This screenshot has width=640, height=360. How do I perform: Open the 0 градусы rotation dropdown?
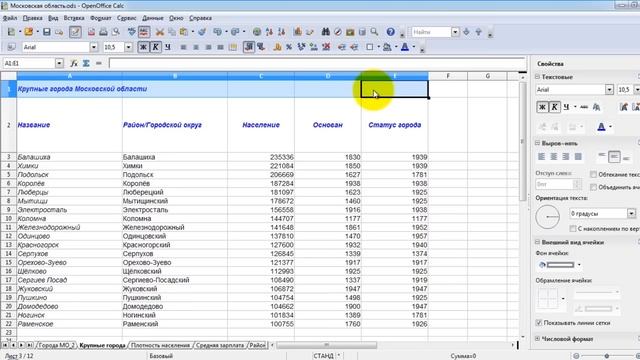coord(631,213)
